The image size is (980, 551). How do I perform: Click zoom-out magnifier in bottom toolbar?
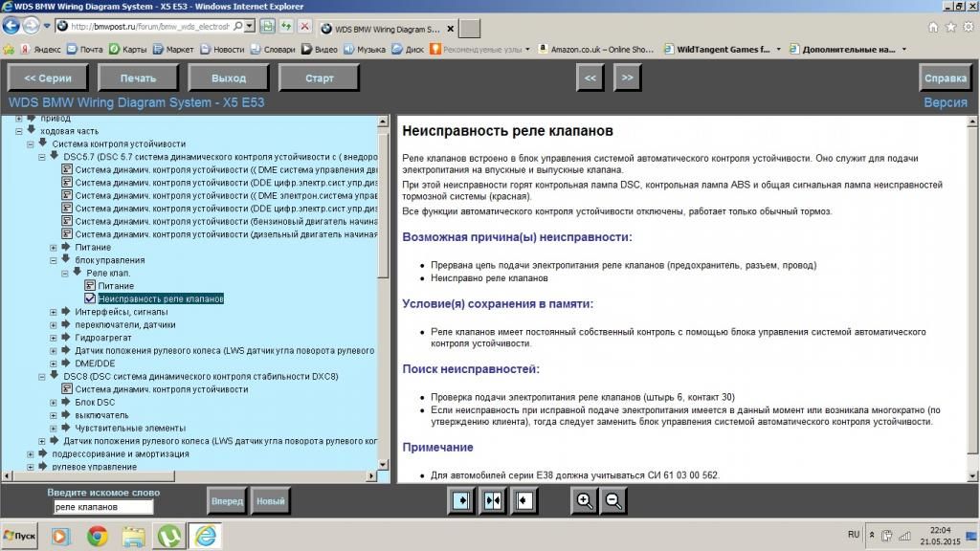pyautogui.click(x=613, y=501)
